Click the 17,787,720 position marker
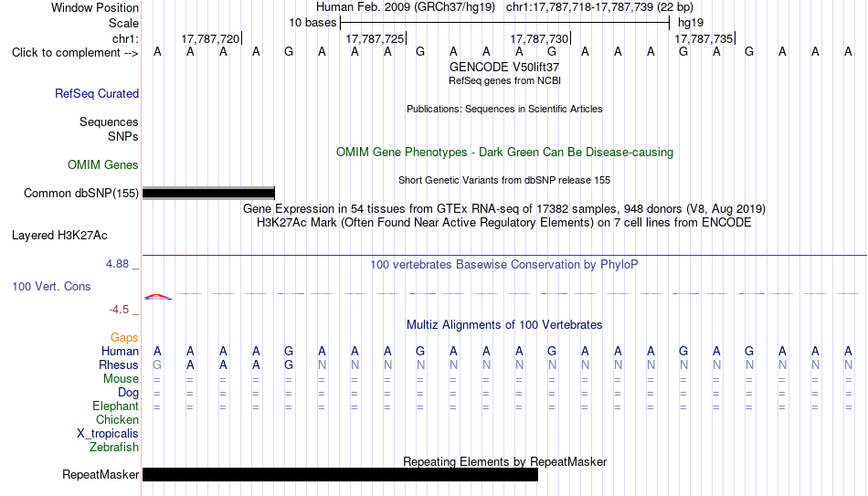 point(211,38)
